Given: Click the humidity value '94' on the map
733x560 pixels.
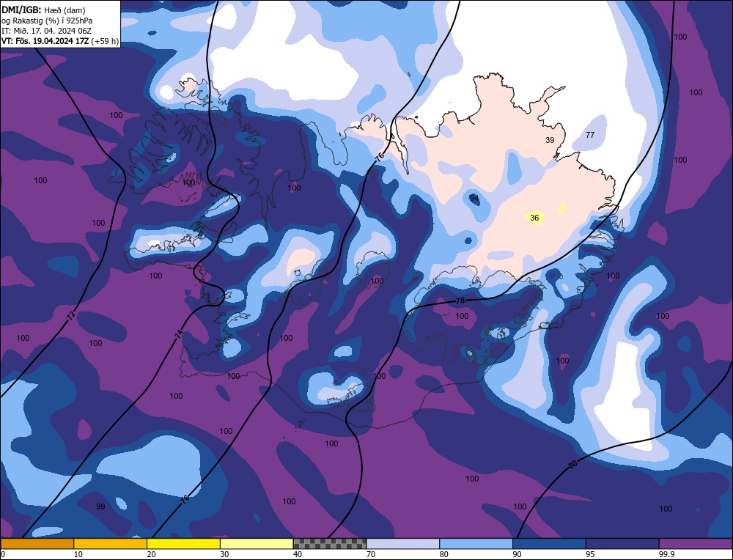Looking at the screenshot, I should pos(474,198).
